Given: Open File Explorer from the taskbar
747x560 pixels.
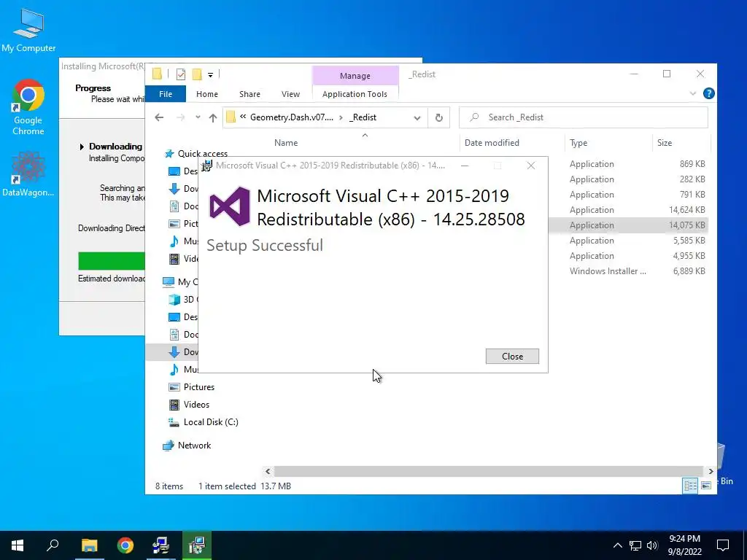Looking at the screenshot, I should tap(90, 545).
